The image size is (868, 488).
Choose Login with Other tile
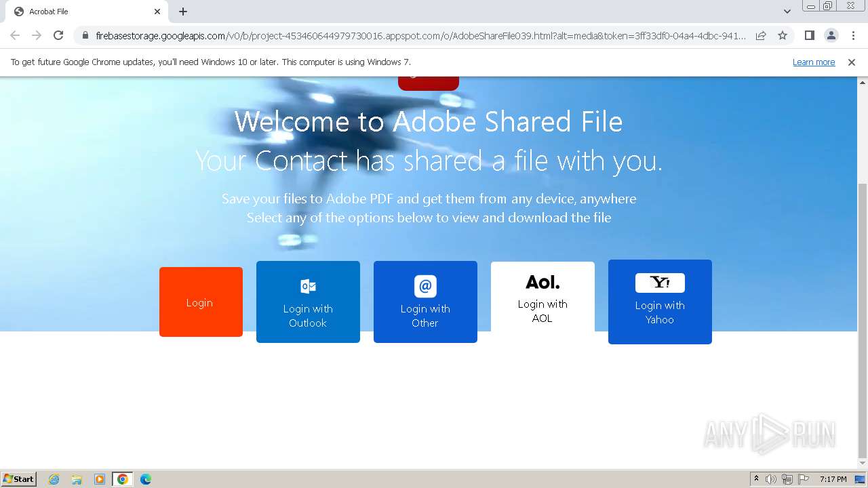tap(425, 302)
